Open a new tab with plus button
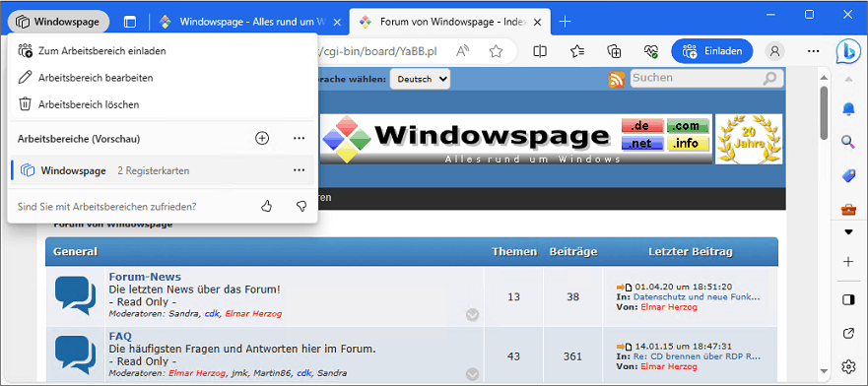Image resolution: width=868 pixels, height=386 pixels. (565, 22)
